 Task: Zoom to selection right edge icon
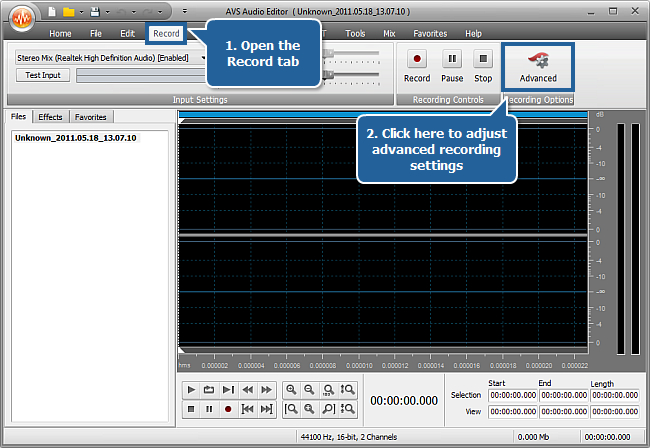click(328, 409)
